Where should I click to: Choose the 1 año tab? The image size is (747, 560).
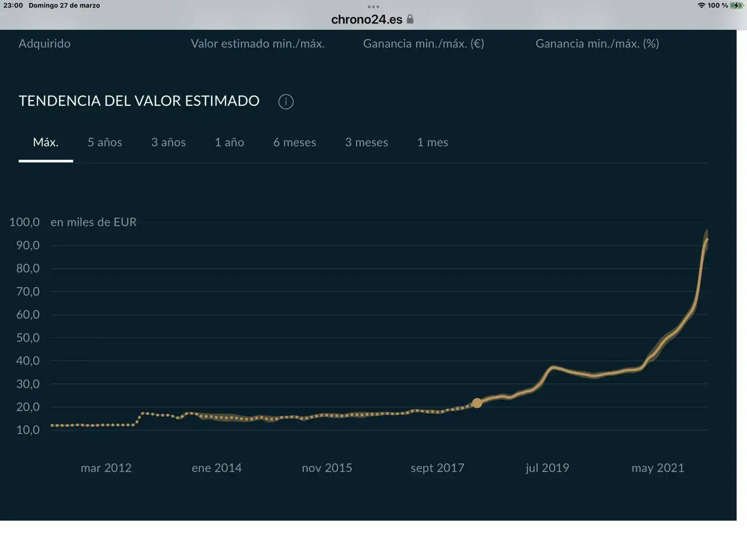coord(229,142)
